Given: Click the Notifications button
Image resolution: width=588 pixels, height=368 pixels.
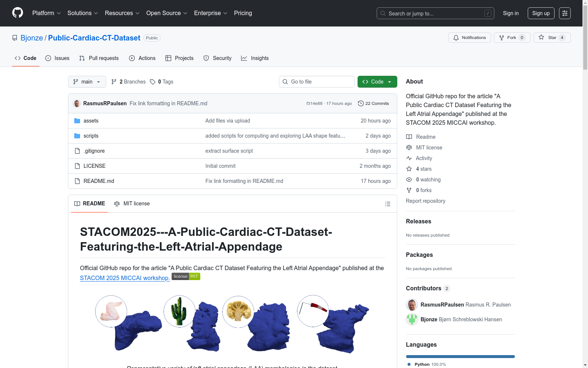Looking at the screenshot, I should [x=470, y=38].
